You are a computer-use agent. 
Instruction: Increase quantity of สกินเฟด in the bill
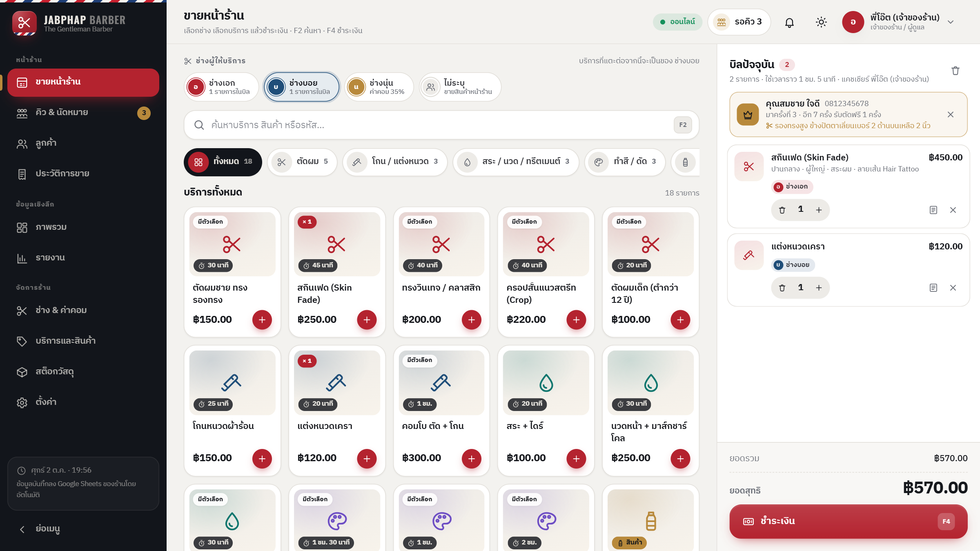[819, 210]
